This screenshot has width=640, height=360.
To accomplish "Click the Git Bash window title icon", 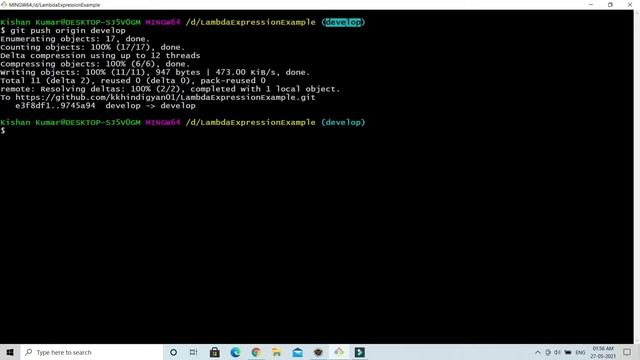I will pyautogui.click(x=4, y=4).
